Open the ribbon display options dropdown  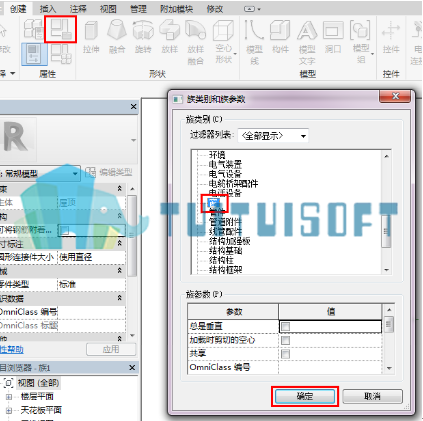pos(252,9)
